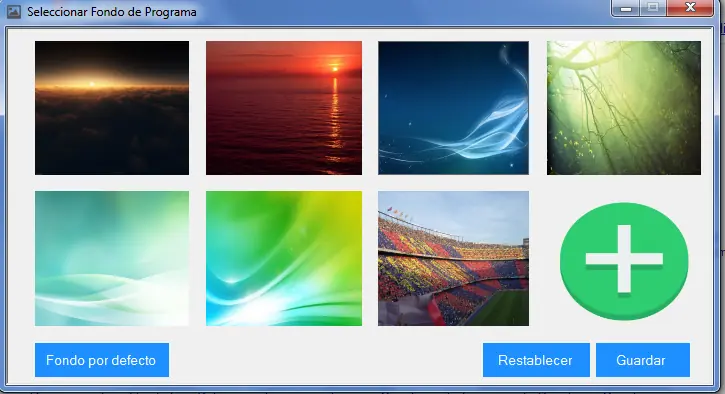Minimize the Seleccionar Fondo de Programa window
725x394 pixels.
[626, 8]
